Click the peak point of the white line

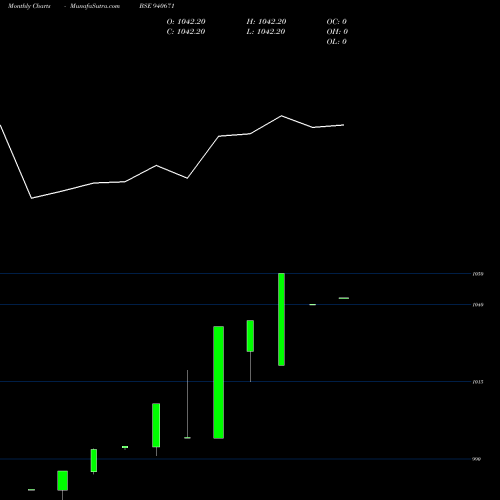click(281, 116)
